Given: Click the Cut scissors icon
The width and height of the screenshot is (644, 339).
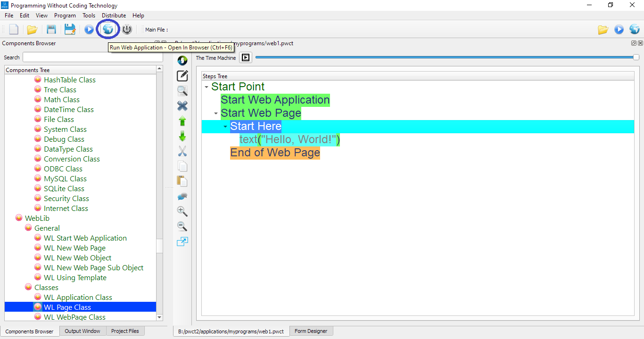Looking at the screenshot, I should [182, 151].
